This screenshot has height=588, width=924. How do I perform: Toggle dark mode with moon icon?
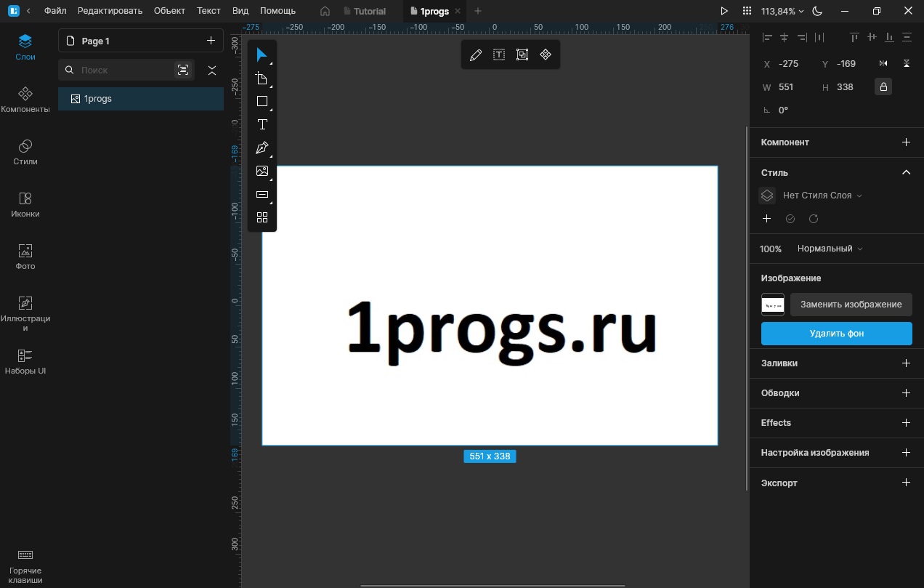pos(817,11)
